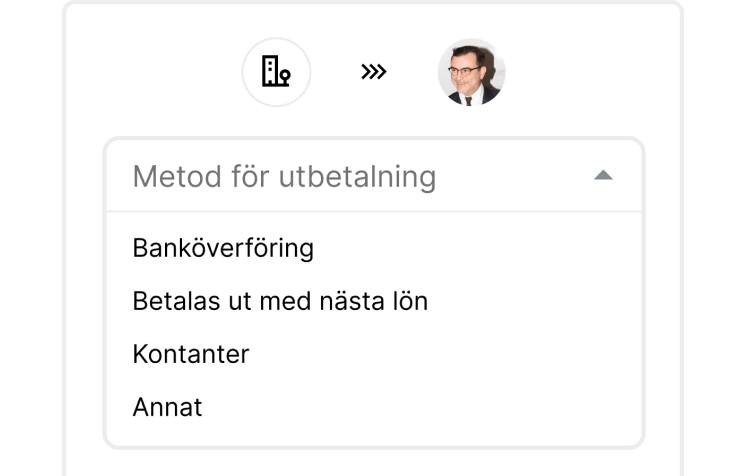The image size is (746, 476).
Task: Click the payout method placeholder text
Action: click(284, 177)
